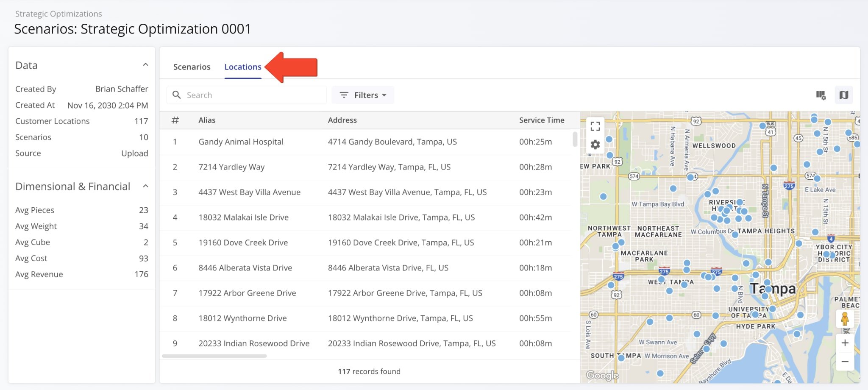Toggle the map view button
Viewport: 868px width, 390px height.
point(843,95)
